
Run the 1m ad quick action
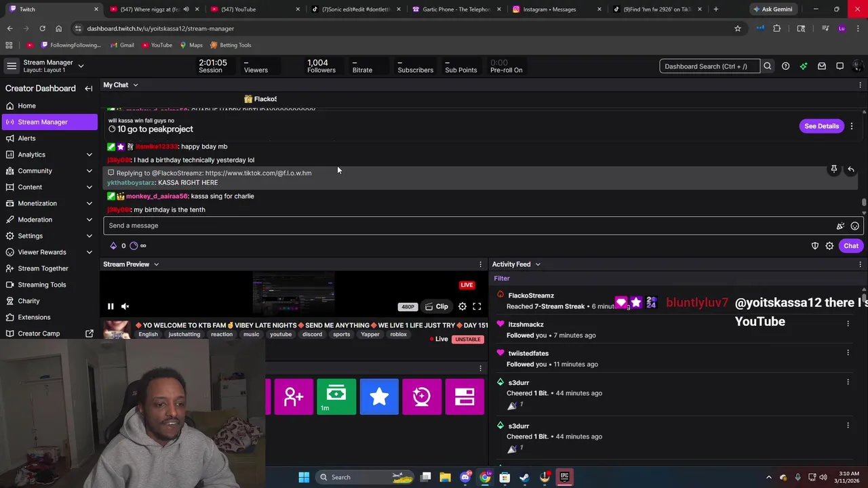[336, 396]
